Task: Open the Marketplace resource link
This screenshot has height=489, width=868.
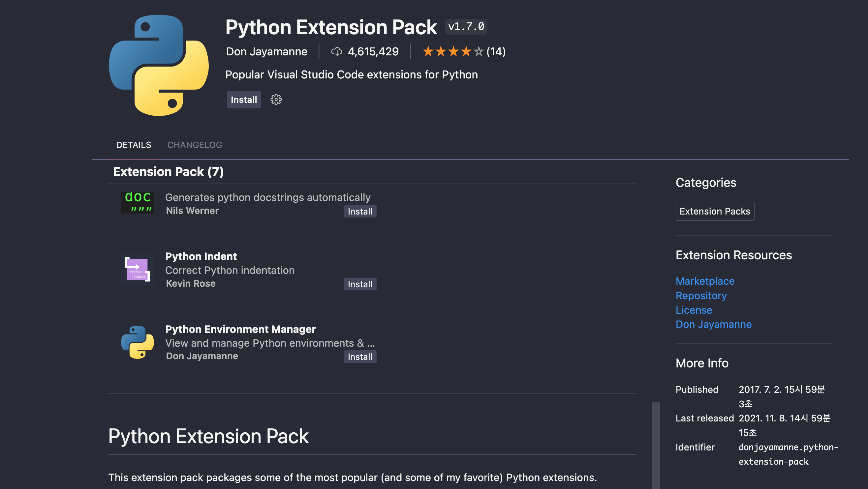Action: point(705,281)
